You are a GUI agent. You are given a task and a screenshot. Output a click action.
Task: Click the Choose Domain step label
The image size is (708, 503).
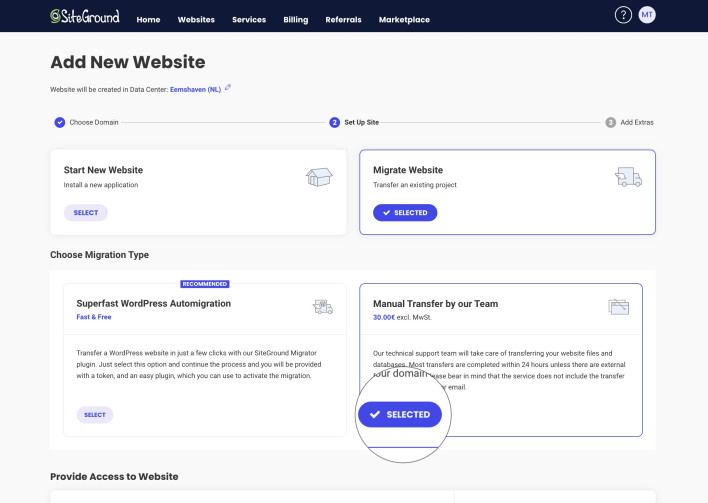pyautogui.click(x=94, y=122)
